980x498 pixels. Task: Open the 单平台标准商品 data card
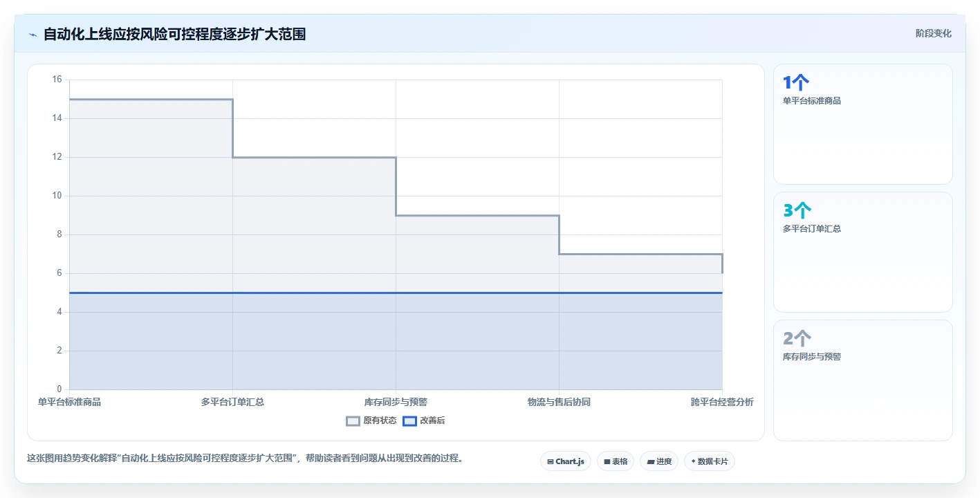pos(863,124)
